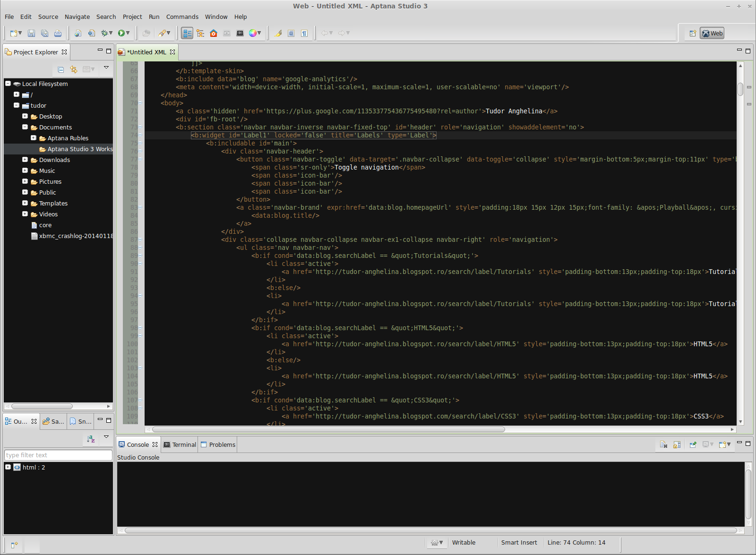Switch to the Terminal tab
Image resolution: width=756 pixels, height=555 pixels.
tap(180, 444)
